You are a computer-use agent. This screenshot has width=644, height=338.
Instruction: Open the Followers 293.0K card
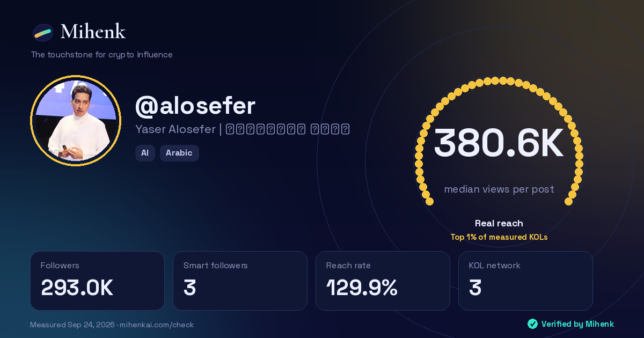pyautogui.click(x=97, y=281)
